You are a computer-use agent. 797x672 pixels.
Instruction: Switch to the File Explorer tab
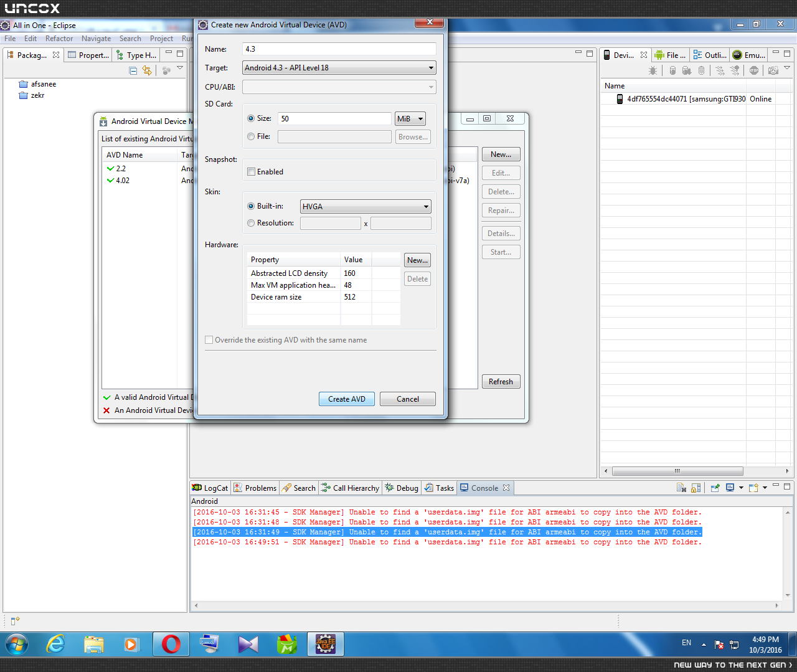coord(670,55)
